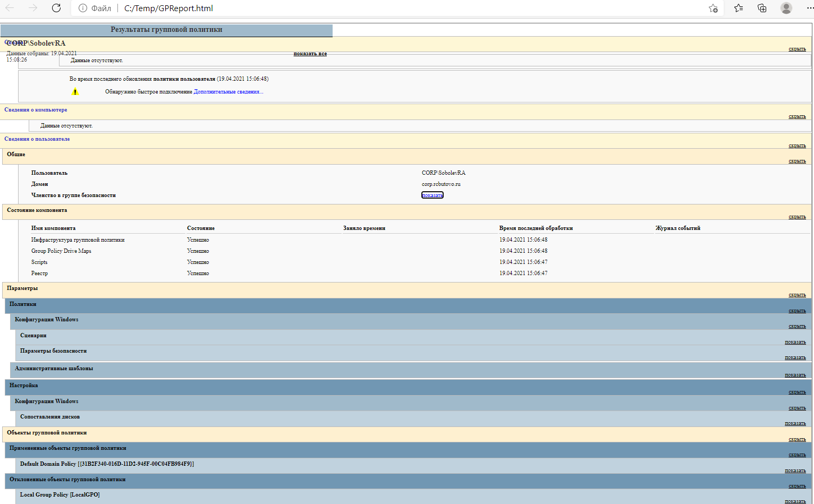Click 'Заняло времени' column header
The width and height of the screenshot is (814, 504).
tap(364, 228)
